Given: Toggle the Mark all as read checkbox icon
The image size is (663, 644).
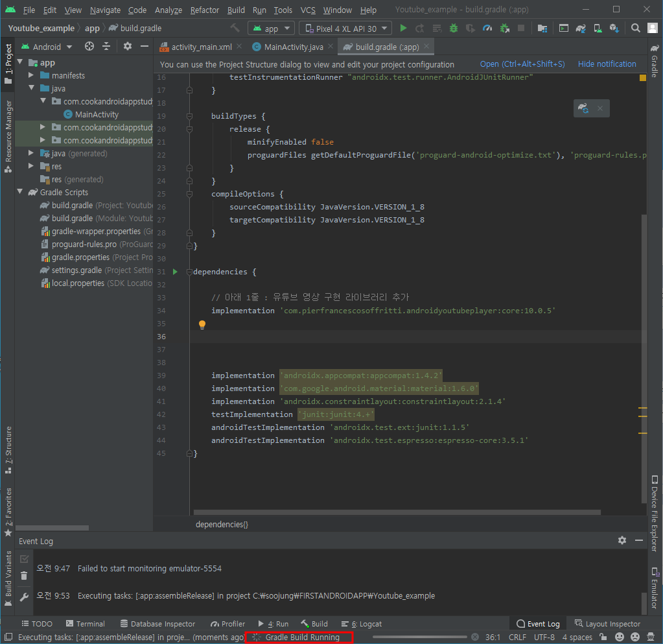Looking at the screenshot, I should pyautogui.click(x=24, y=559).
